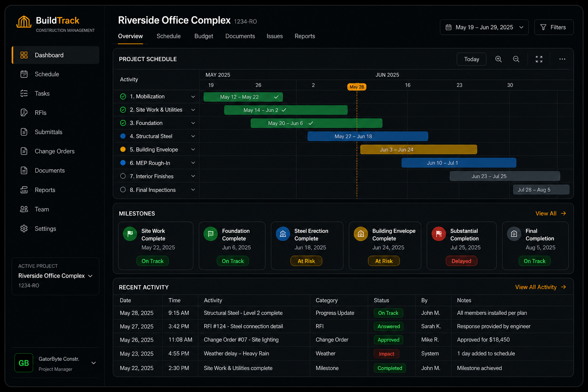This screenshot has width=588, height=392.
Task: Click the BuildTrack logo icon
Action: (24, 22)
